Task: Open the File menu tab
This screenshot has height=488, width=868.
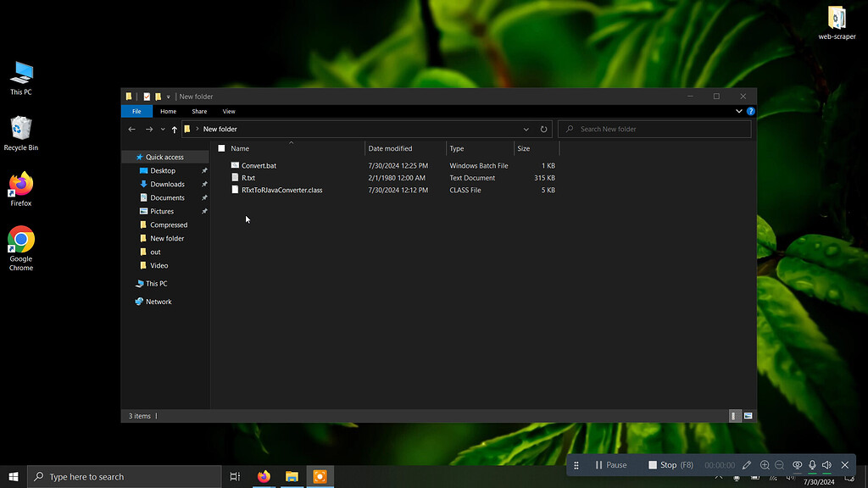Action: (136, 111)
